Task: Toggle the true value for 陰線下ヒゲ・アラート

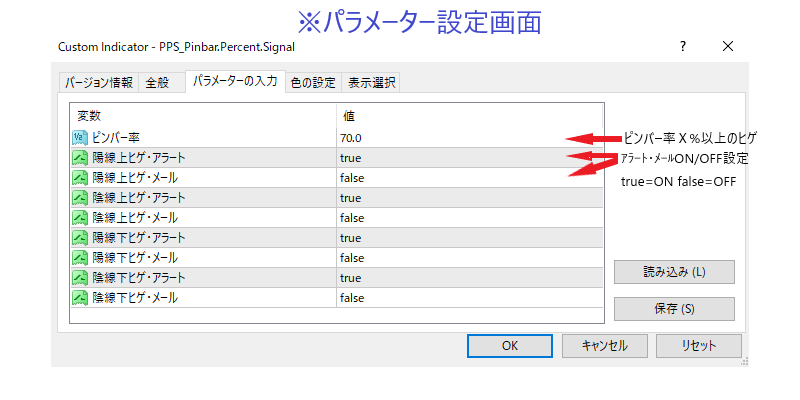Action: click(351, 278)
